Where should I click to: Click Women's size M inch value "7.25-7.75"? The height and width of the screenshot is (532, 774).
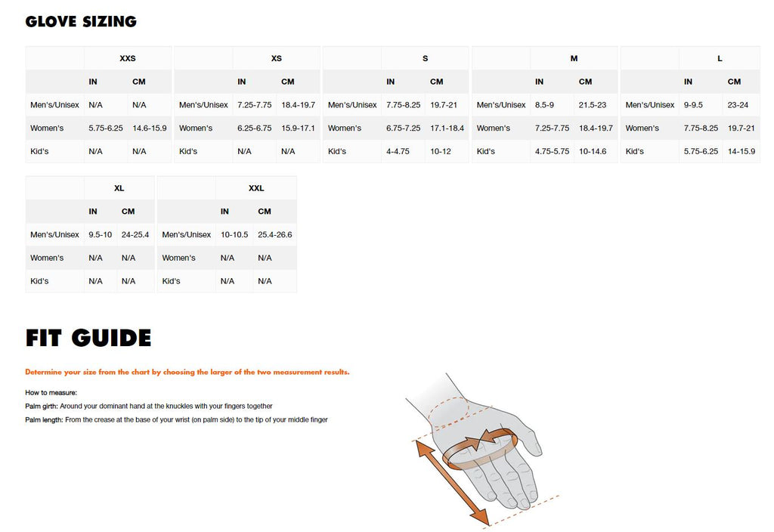click(x=552, y=128)
